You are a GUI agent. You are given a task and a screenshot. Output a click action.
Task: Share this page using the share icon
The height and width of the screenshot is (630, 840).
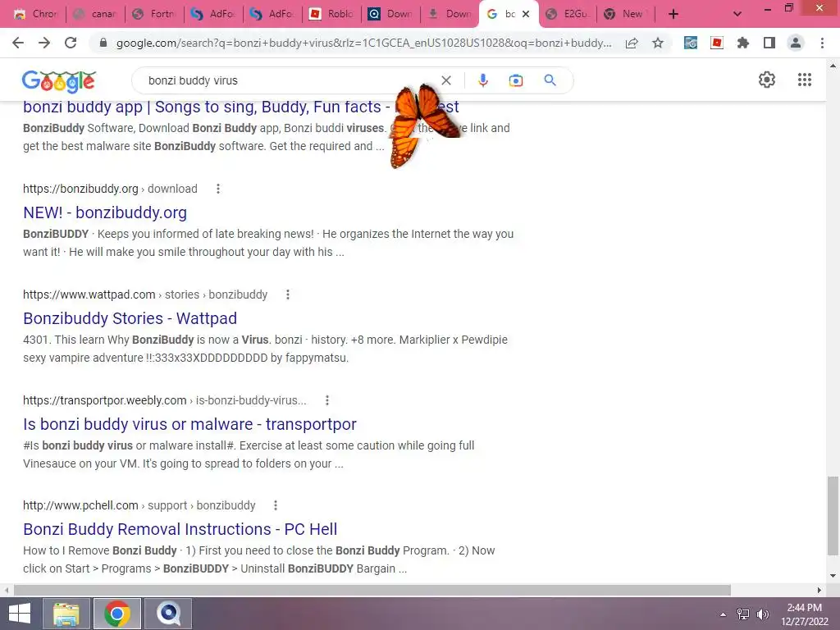click(x=632, y=43)
